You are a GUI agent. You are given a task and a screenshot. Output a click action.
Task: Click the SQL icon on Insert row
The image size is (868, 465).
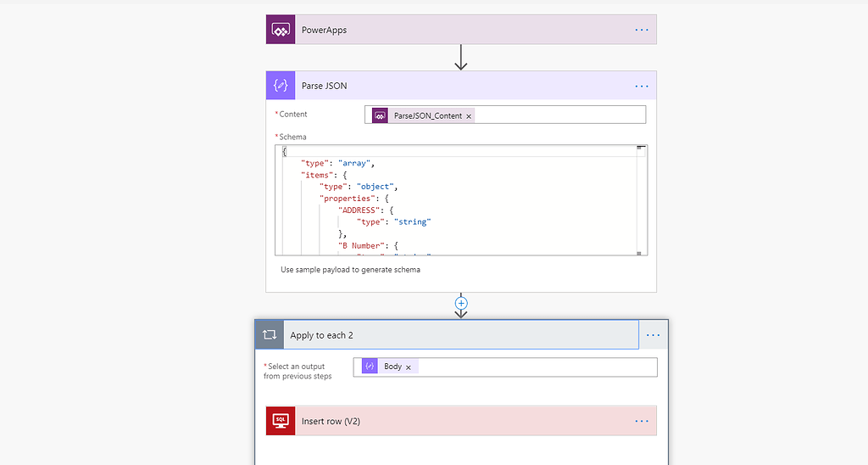coord(281,421)
